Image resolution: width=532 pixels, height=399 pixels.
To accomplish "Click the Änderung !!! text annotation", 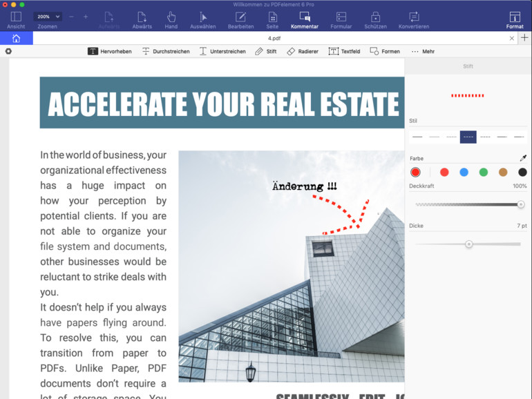I will point(304,186).
